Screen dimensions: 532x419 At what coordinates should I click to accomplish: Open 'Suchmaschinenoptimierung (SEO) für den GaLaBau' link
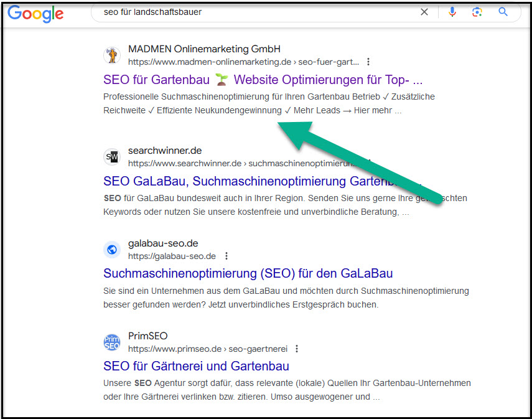pos(248,274)
